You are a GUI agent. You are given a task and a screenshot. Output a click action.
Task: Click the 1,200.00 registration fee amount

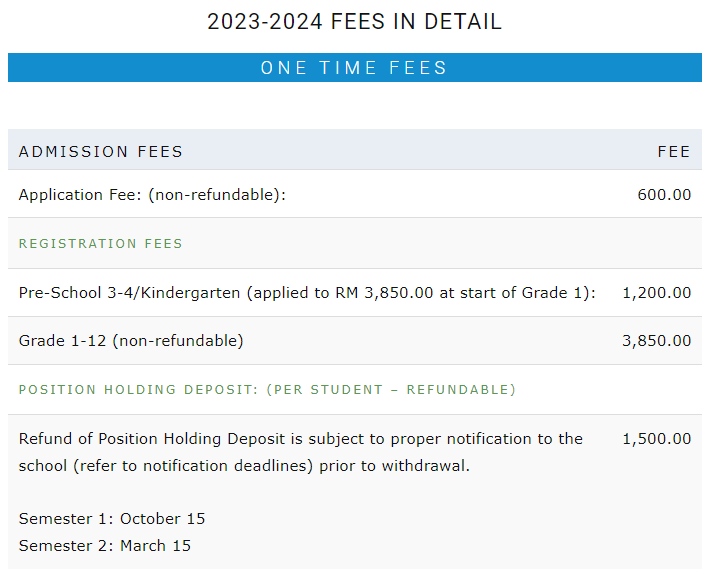pos(657,293)
